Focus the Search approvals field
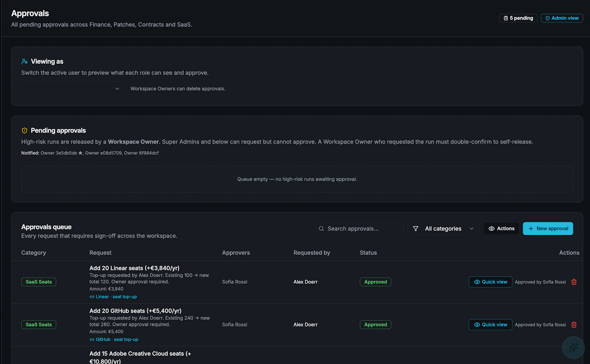 [x=360, y=229]
